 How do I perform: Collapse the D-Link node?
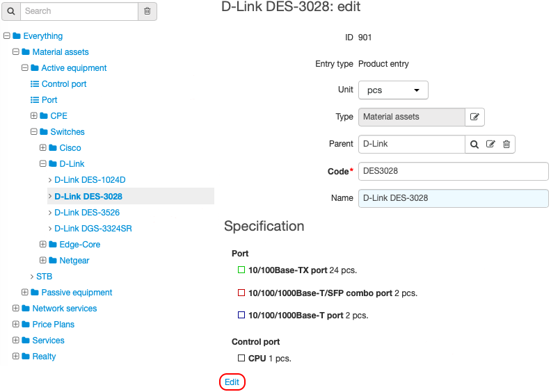tap(43, 164)
